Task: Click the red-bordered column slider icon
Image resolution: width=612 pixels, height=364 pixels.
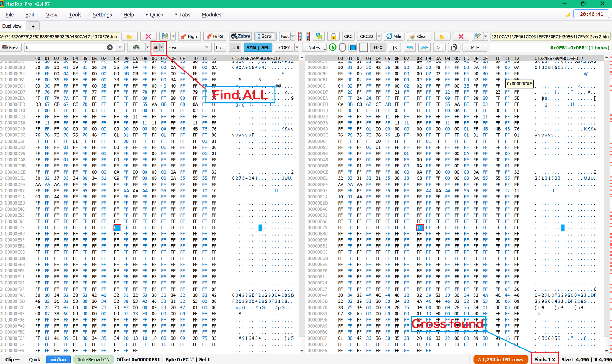Action: 300,36
